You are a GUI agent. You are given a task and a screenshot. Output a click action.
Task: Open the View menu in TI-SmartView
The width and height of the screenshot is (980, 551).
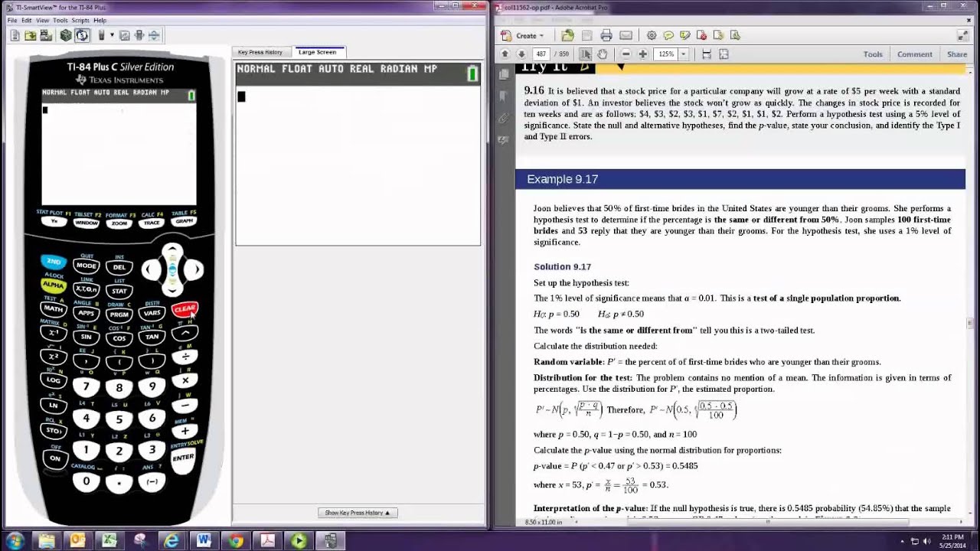pyautogui.click(x=42, y=20)
